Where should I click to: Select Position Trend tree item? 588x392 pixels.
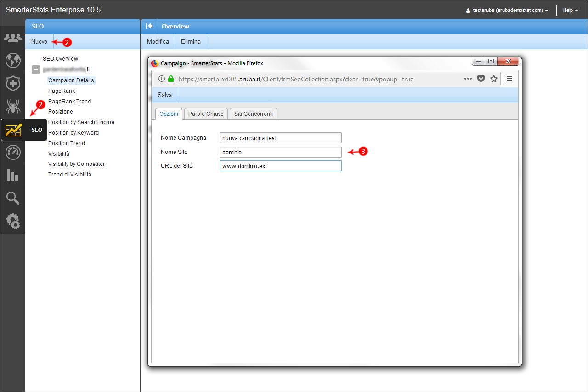pyautogui.click(x=67, y=143)
